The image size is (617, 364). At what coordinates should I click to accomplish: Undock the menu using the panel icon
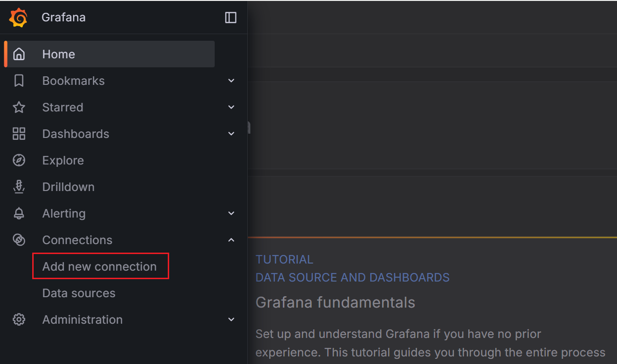coord(231,18)
